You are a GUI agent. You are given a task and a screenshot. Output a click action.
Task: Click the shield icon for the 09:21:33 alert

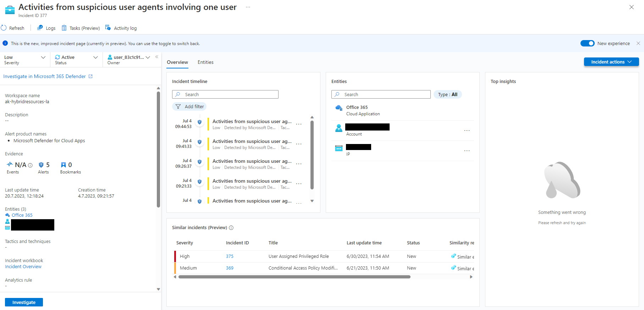[x=199, y=182]
